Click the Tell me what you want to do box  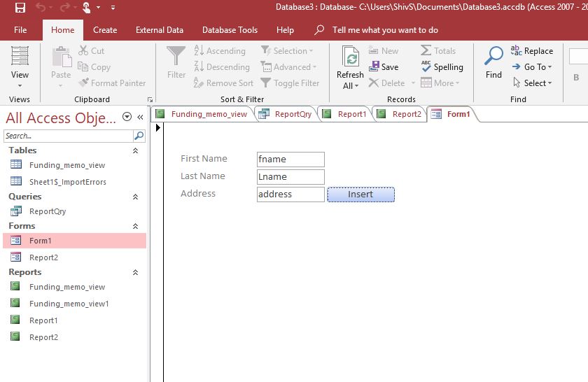pyautogui.click(x=385, y=30)
